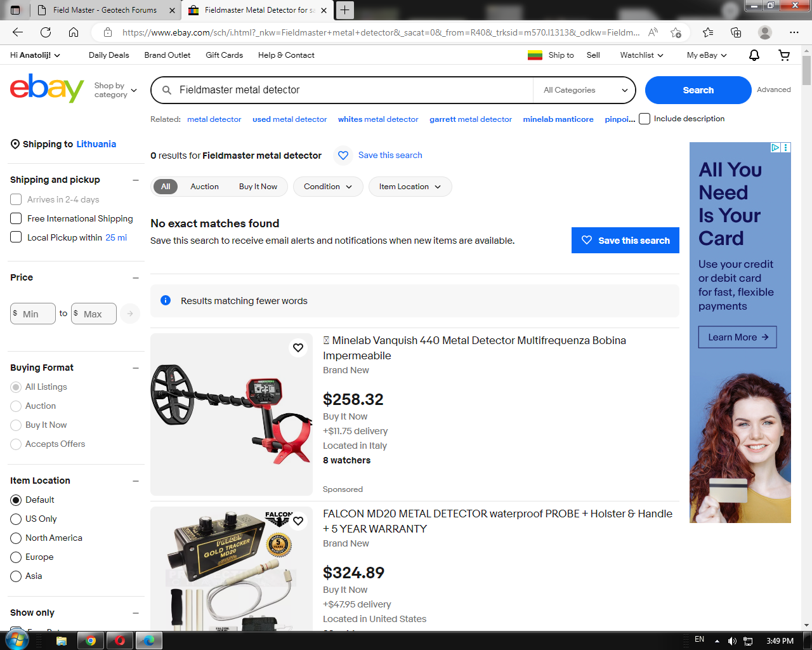Open the Watchlist dropdown
Screen dimensions: 812x650
(641, 55)
